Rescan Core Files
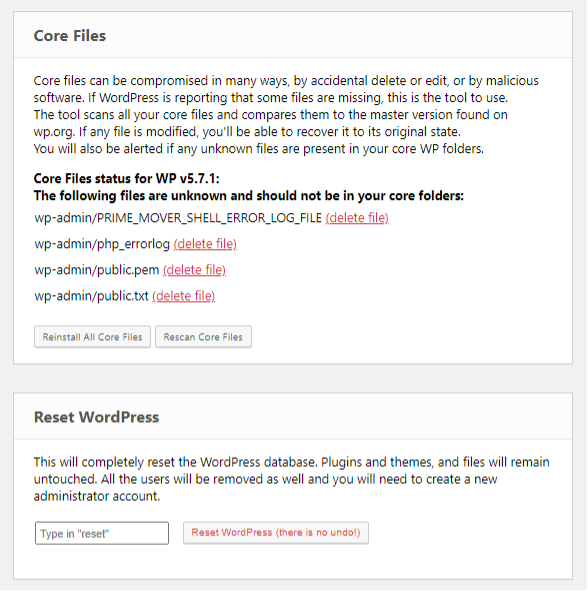Image resolution: width=588 pixels, height=592 pixels. [x=203, y=337]
